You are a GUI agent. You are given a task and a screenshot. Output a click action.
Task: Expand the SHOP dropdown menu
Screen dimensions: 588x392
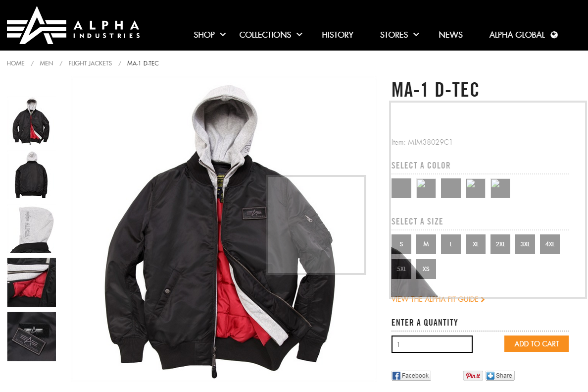(210, 35)
